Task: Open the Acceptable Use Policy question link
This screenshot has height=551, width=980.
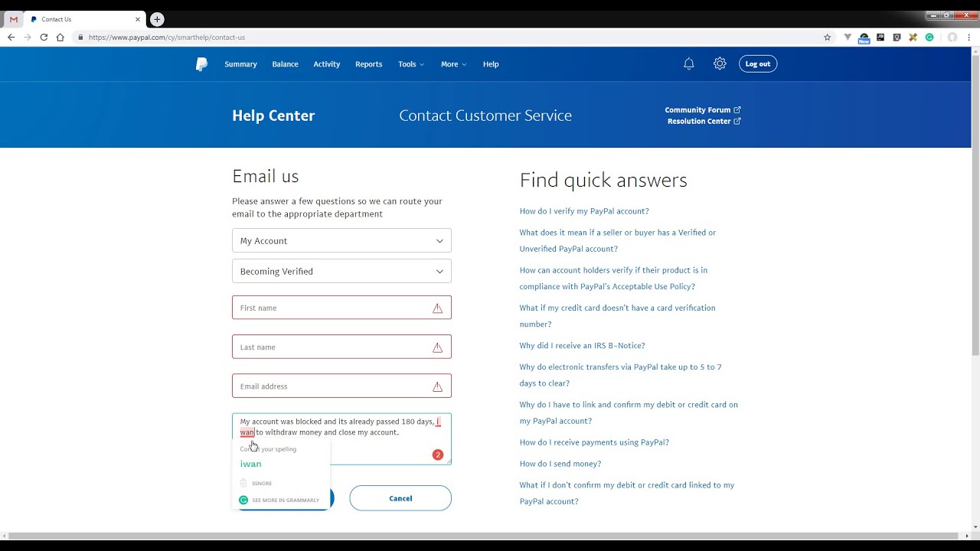Action: coord(613,278)
